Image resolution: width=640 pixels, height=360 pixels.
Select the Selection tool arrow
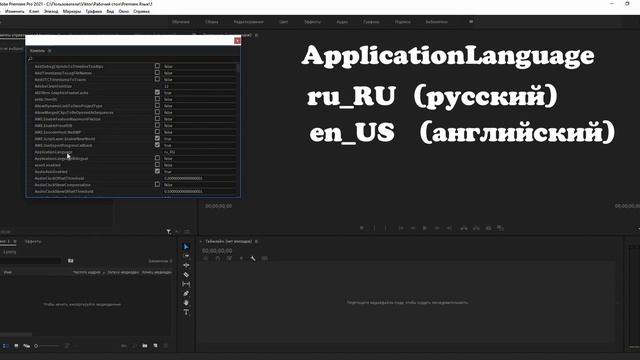click(x=186, y=247)
